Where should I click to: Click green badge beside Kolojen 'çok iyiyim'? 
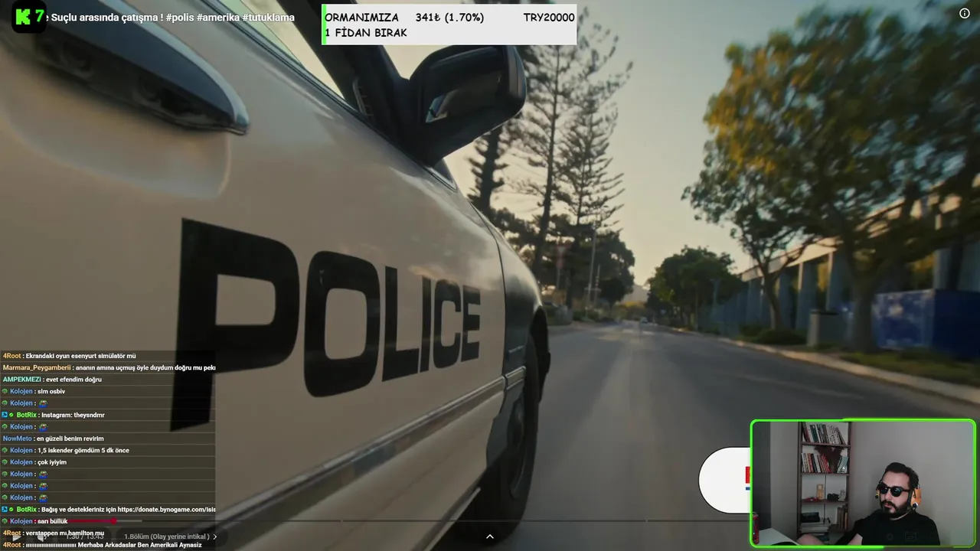[5, 462]
